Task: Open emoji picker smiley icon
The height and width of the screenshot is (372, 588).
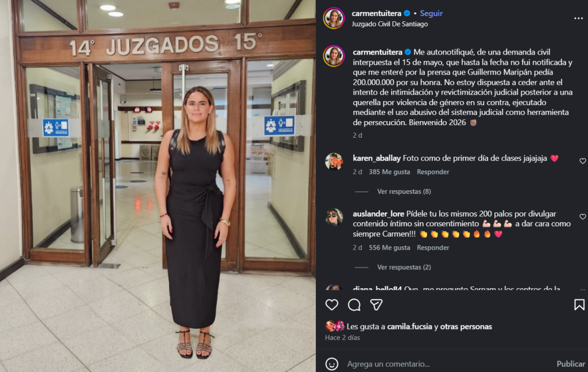Action: [331, 364]
